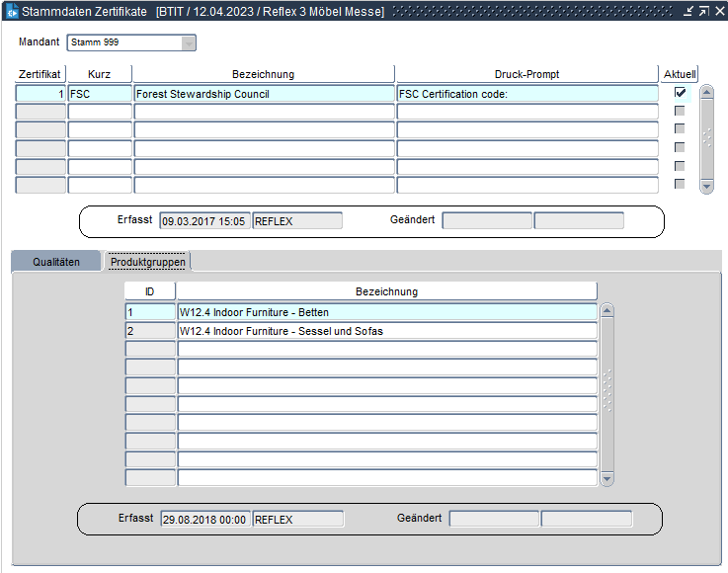728x573 pixels.
Task: Click the Kurz column header
Action: 99,74
